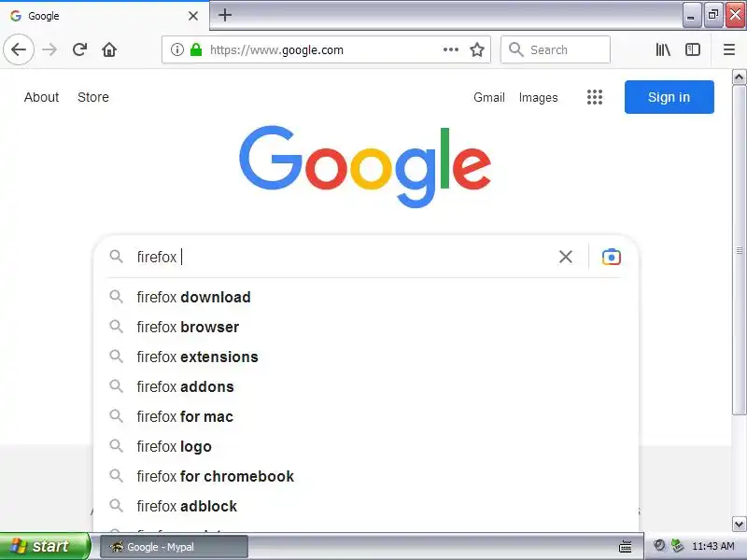This screenshot has height=560, width=747.
Task: Open the Gmail link
Action: click(x=489, y=97)
